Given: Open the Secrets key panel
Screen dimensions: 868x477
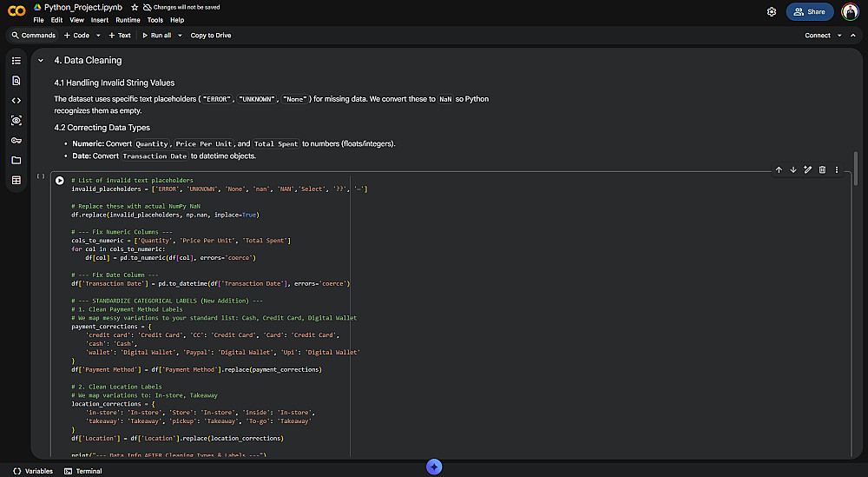Looking at the screenshot, I should (16, 140).
